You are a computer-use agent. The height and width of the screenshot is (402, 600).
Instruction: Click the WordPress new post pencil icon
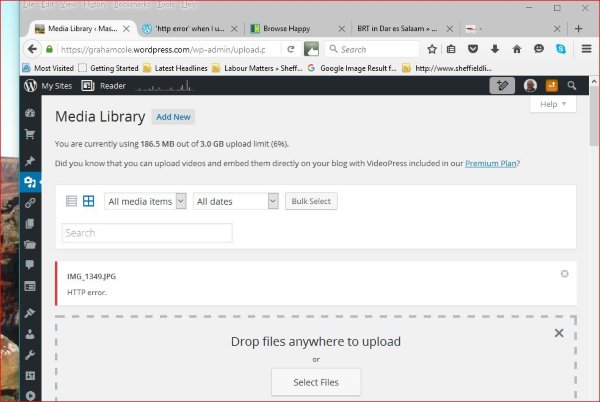(503, 86)
